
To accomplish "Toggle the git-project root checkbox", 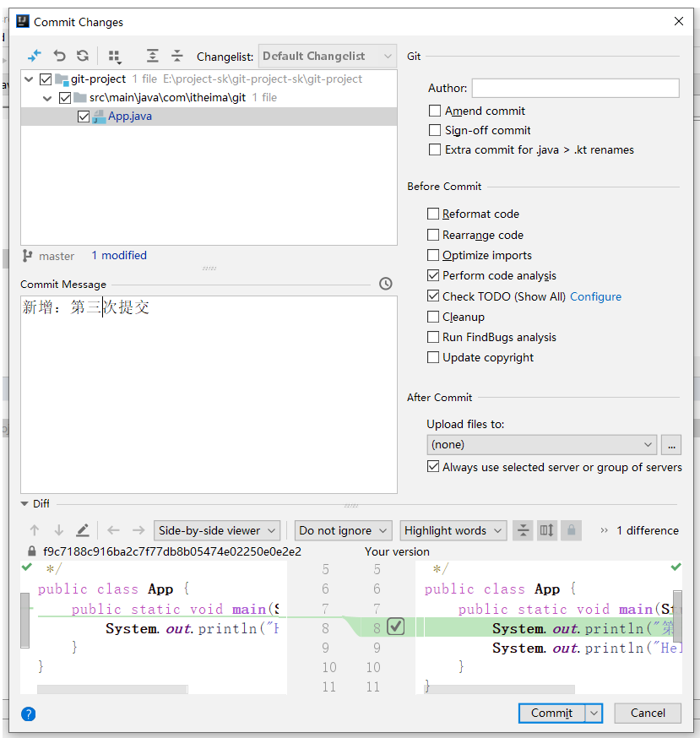I will tap(46, 79).
